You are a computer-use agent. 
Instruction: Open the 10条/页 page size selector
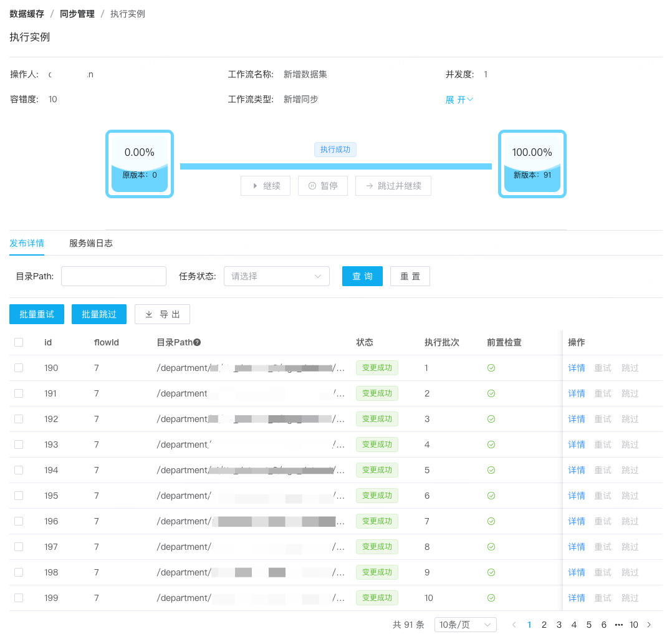click(466, 625)
